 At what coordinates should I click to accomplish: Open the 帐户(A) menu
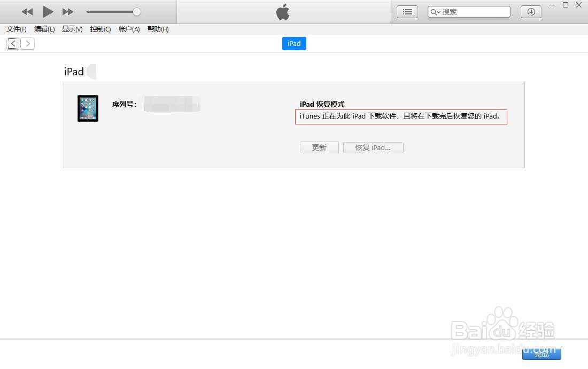click(x=129, y=29)
